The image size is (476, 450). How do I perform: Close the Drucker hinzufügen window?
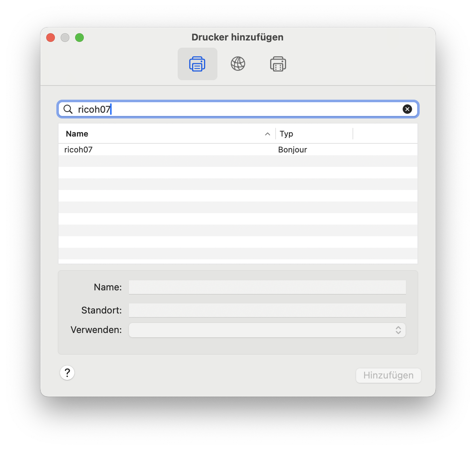tap(50, 37)
